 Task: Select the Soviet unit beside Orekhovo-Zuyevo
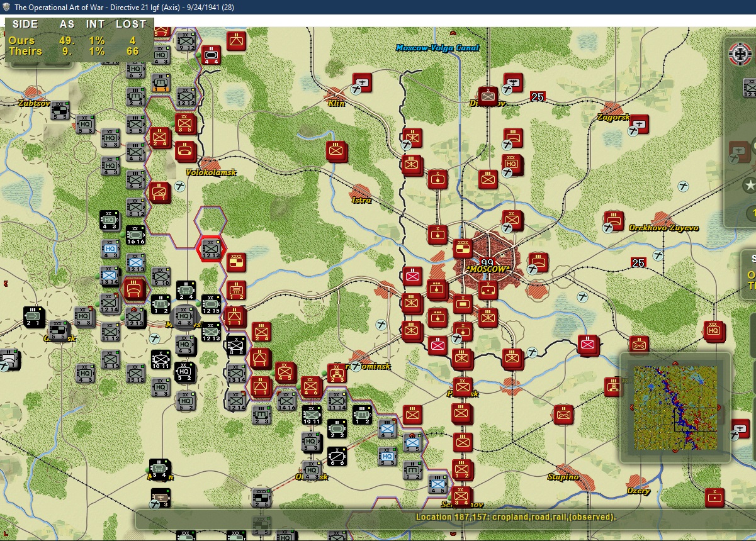tap(614, 221)
